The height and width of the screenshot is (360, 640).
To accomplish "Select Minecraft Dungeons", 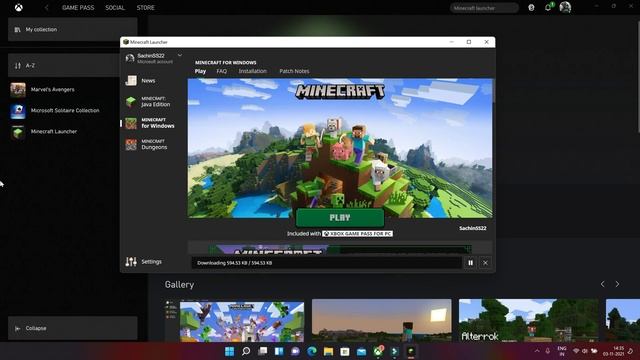I will tap(146, 144).
